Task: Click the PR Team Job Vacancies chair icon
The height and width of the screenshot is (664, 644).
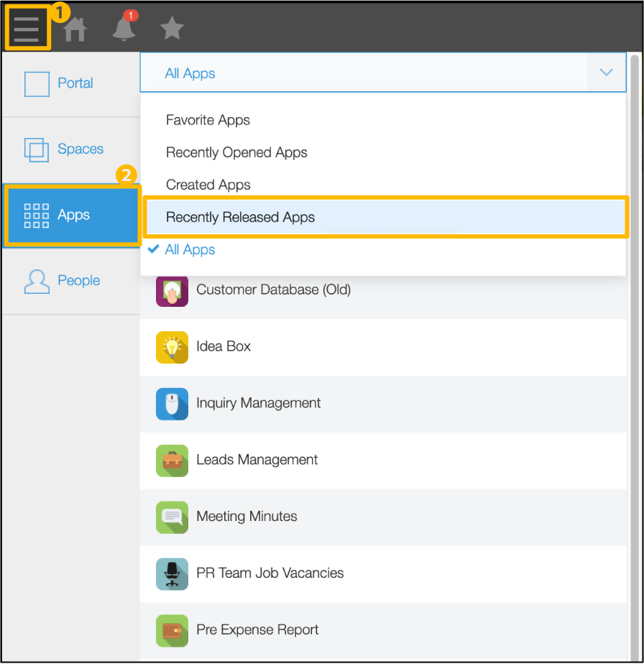Action: click(x=172, y=574)
